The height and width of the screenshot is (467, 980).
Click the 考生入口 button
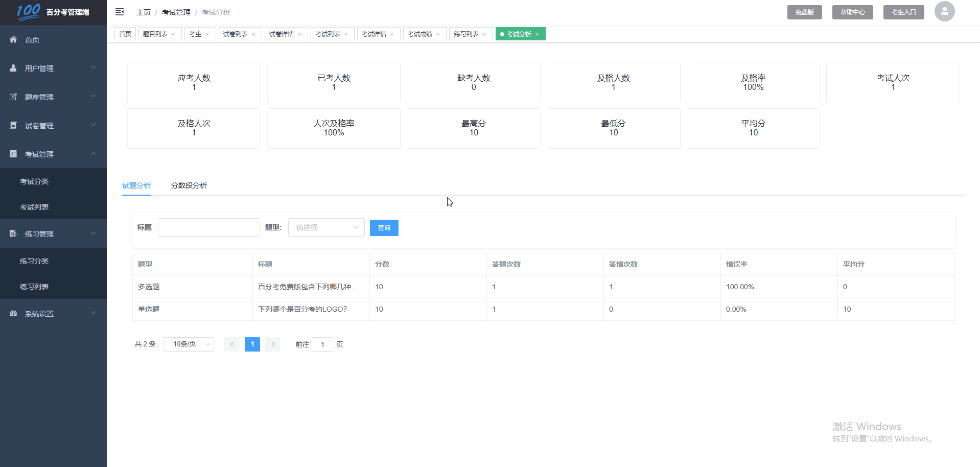(903, 12)
